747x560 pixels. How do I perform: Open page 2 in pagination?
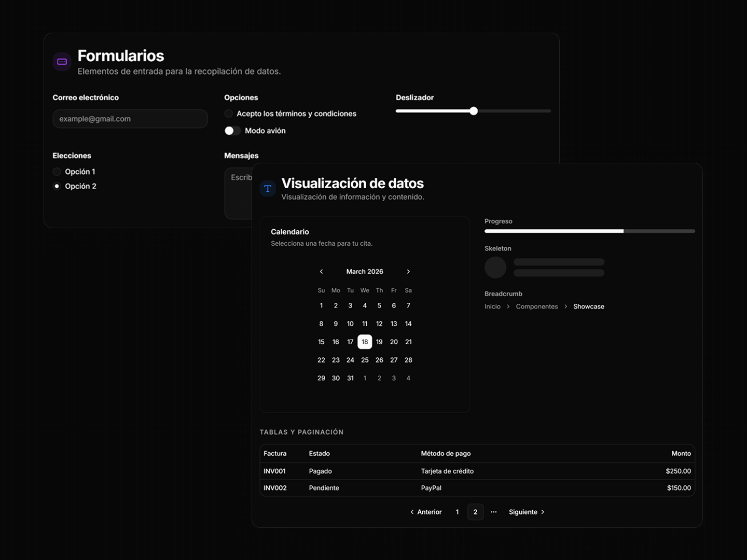475,512
